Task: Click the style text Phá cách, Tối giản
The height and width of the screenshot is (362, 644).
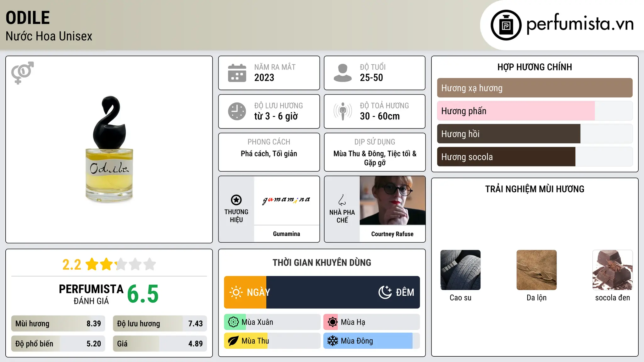Action: tap(269, 154)
